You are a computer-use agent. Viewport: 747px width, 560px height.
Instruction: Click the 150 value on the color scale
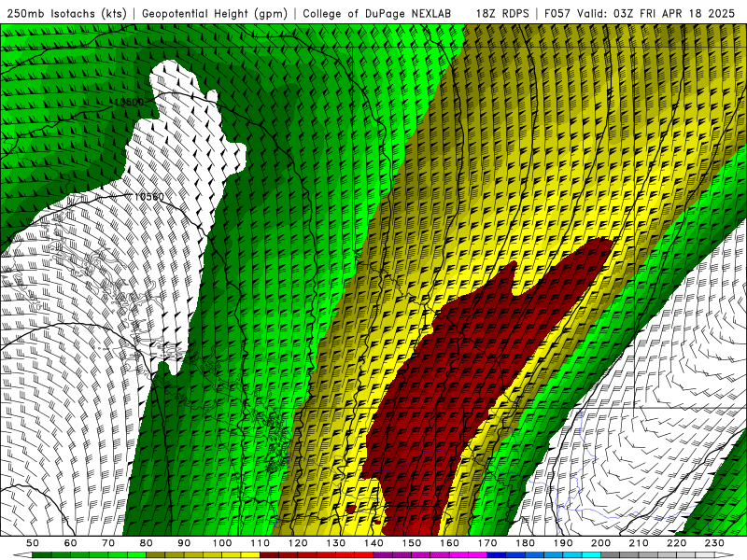point(412,543)
